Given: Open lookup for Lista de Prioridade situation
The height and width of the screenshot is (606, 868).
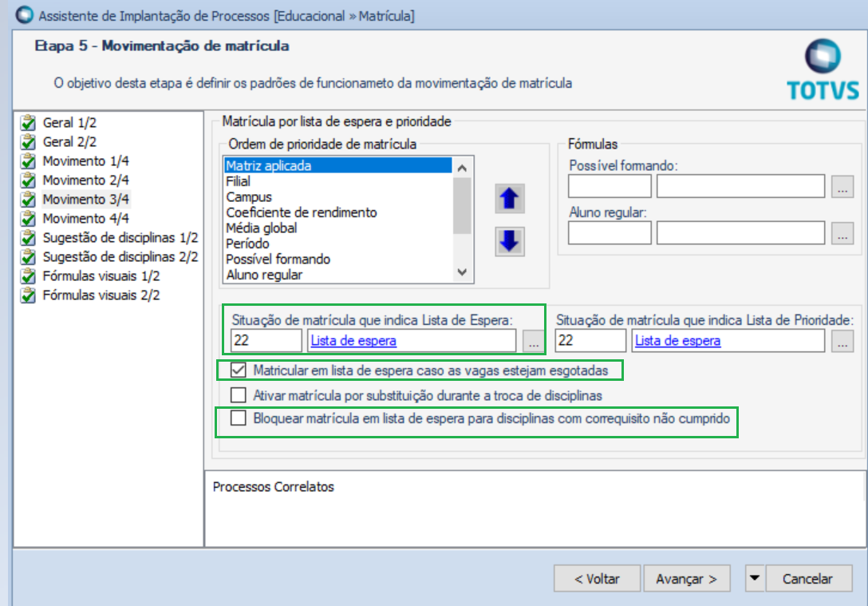Looking at the screenshot, I should [842, 341].
